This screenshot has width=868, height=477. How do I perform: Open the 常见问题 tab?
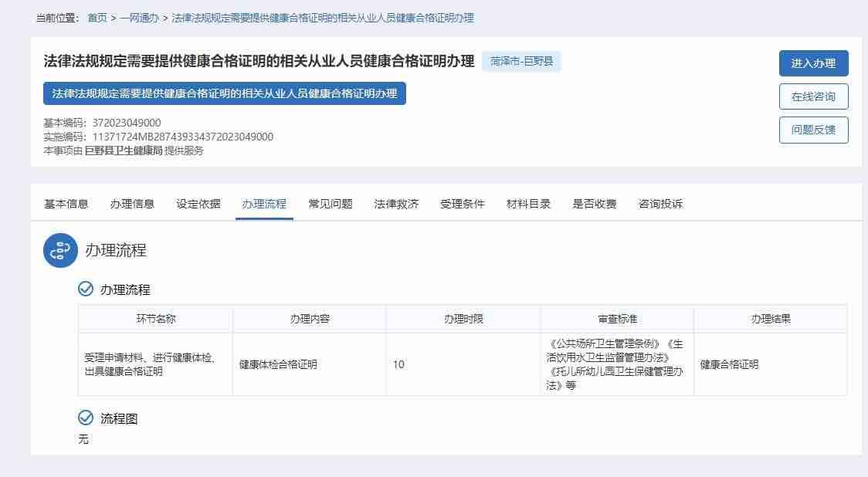331,204
